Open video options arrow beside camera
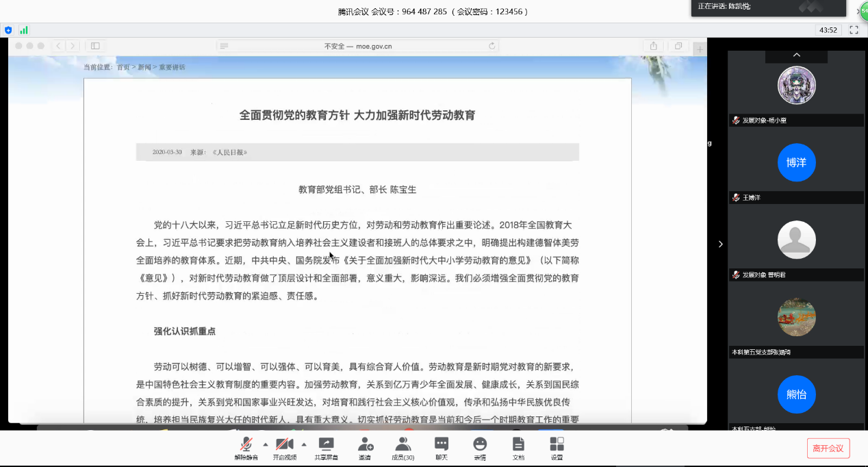 pyautogui.click(x=304, y=444)
